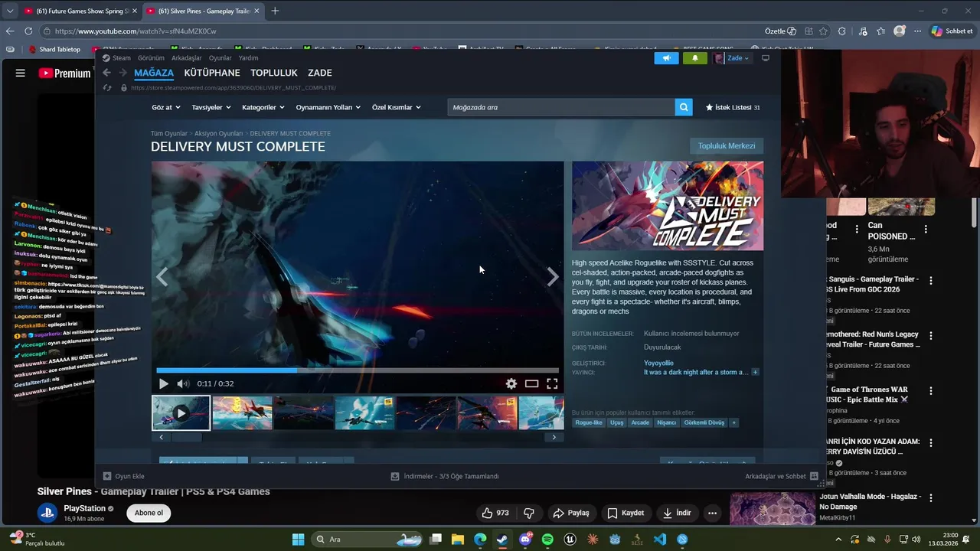Go back in Steam client navigation
The width and height of the screenshot is (980, 551).
(106, 73)
